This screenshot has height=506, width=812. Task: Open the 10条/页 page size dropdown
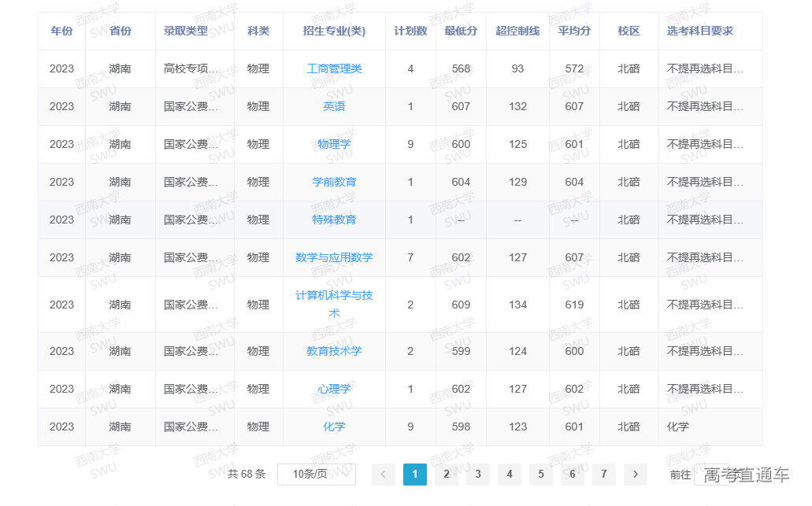[317, 475]
